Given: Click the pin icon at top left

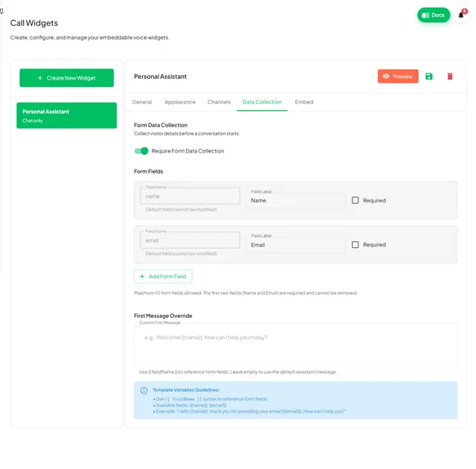Looking at the screenshot, I should coord(1,12).
